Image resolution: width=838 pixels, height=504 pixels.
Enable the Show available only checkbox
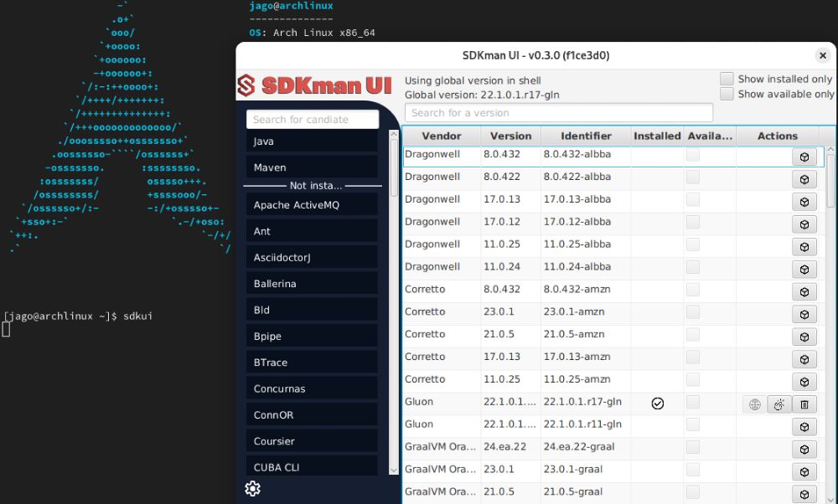tap(727, 94)
